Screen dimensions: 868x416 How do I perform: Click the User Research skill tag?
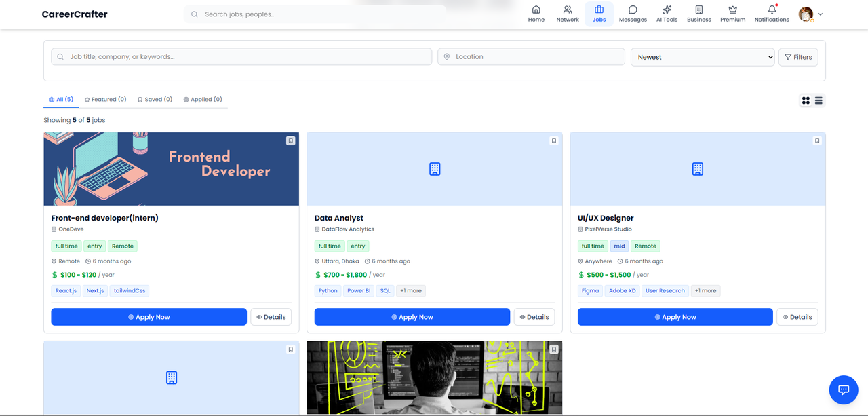(x=665, y=290)
